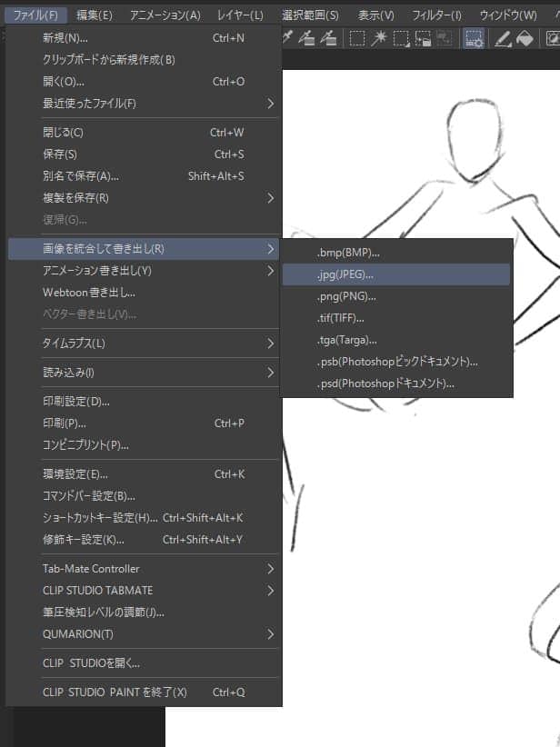Open ショートカットキー設定(H)...
Screen dimensions: 560x747
coord(144,518)
